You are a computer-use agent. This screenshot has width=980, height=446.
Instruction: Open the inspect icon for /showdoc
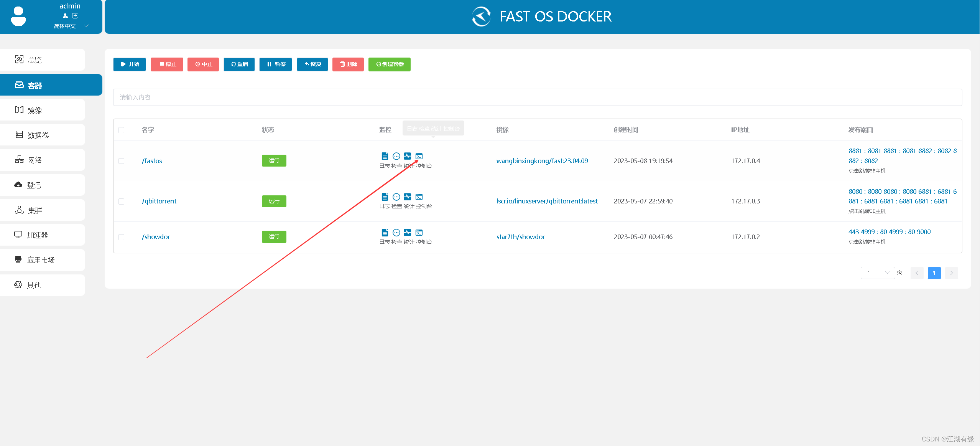coord(396,233)
